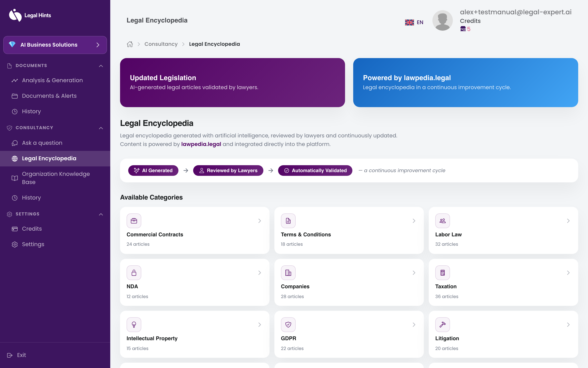Viewport: 588px width, 368px height.
Task: Click the Organization Knowledge Base book icon
Action: pyautogui.click(x=14, y=178)
